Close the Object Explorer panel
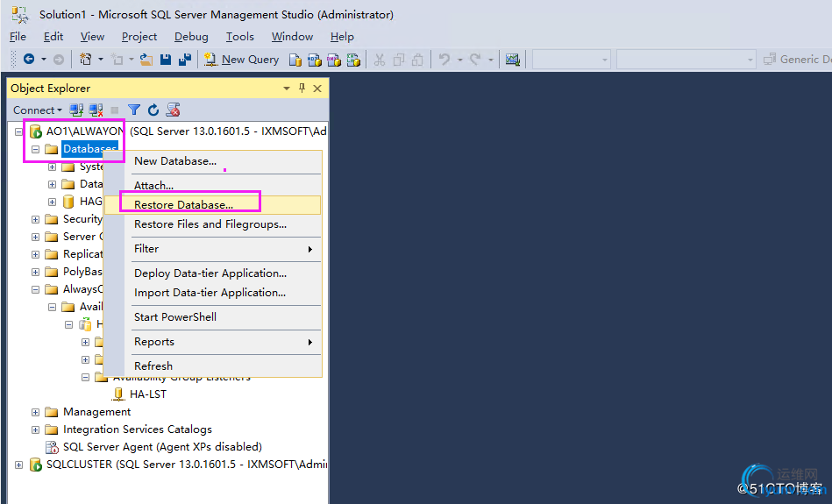The width and height of the screenshot is (832, 504). pos(317,89)
